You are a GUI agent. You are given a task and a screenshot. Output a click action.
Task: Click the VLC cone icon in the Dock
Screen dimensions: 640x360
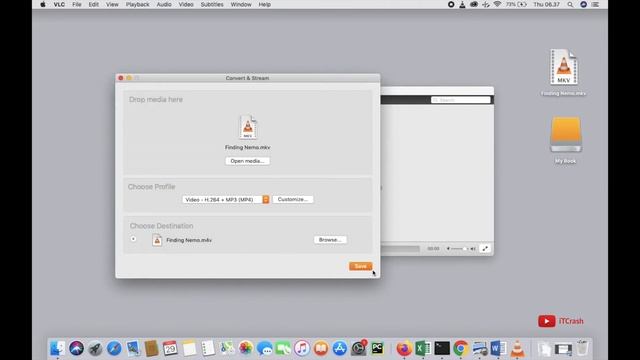518,348
